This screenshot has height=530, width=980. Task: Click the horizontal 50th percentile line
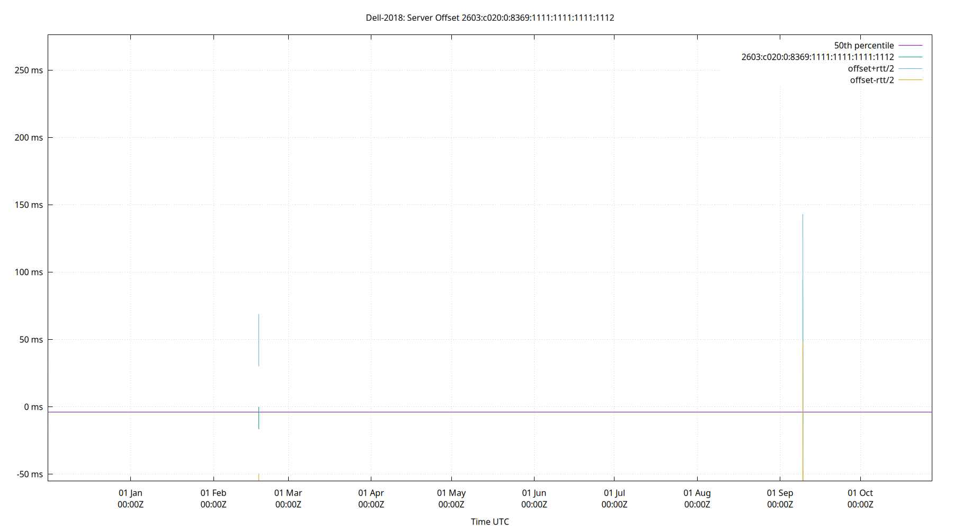tap(477, 411)
